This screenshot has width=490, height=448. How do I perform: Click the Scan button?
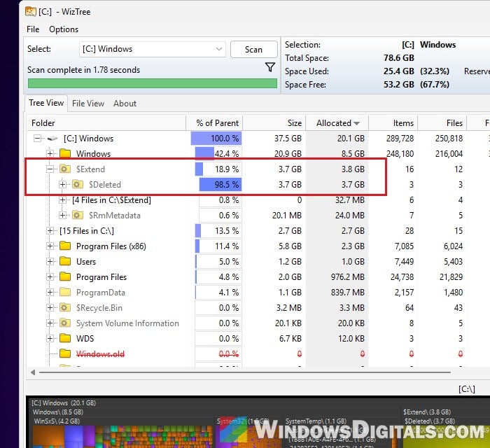pyautogui.click(x=253, y=50)
